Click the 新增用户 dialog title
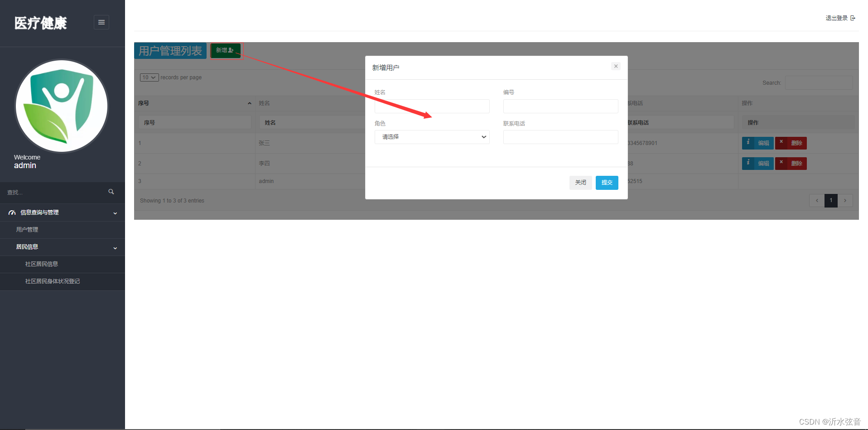This screenshot has width=868, height=430. (x=386, y=68)
